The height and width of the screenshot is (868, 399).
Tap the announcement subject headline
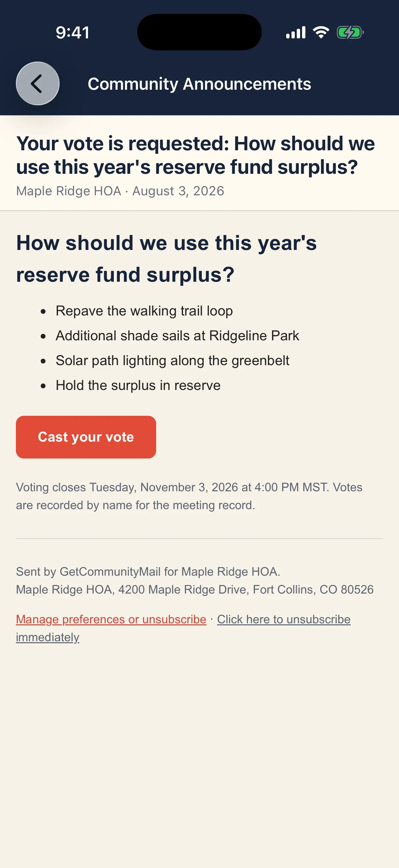tap(195, 155)
